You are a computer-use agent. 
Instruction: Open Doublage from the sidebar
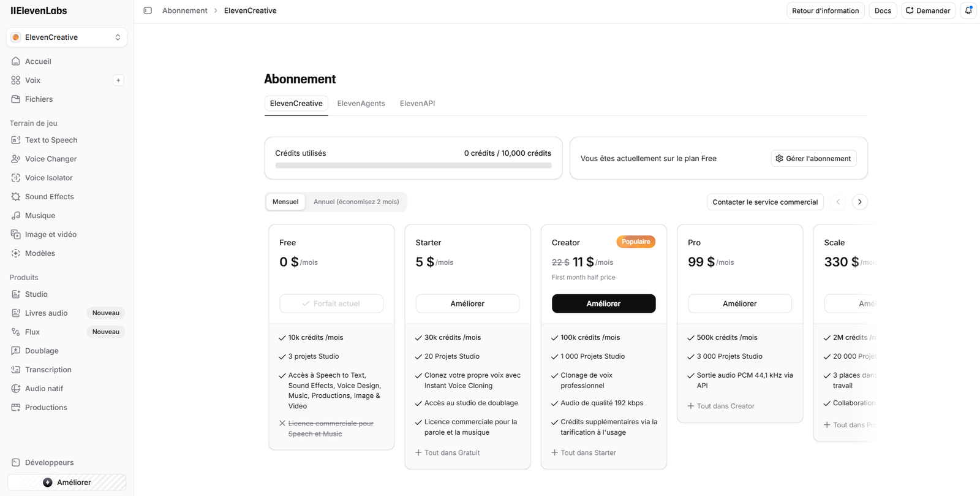(x=42, y=351)
